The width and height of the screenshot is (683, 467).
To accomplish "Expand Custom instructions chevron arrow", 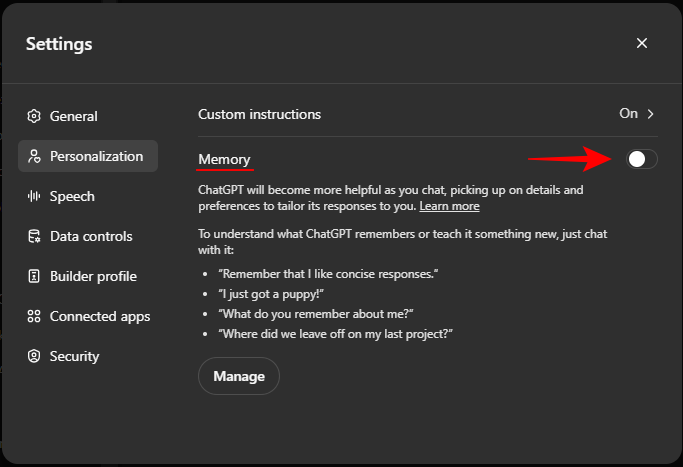I will click(x=651, y=114).
